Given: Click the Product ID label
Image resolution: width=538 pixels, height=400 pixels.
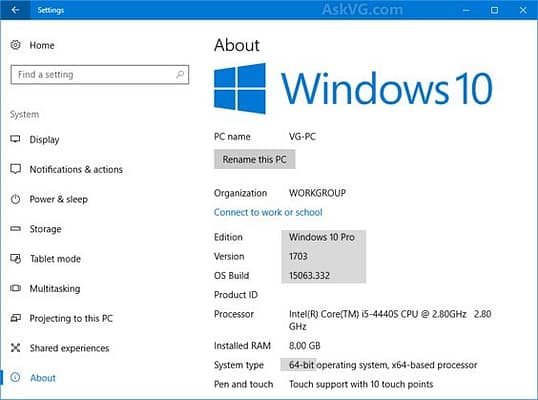Looking at the screenshot, I should click(x=236, y=295).
